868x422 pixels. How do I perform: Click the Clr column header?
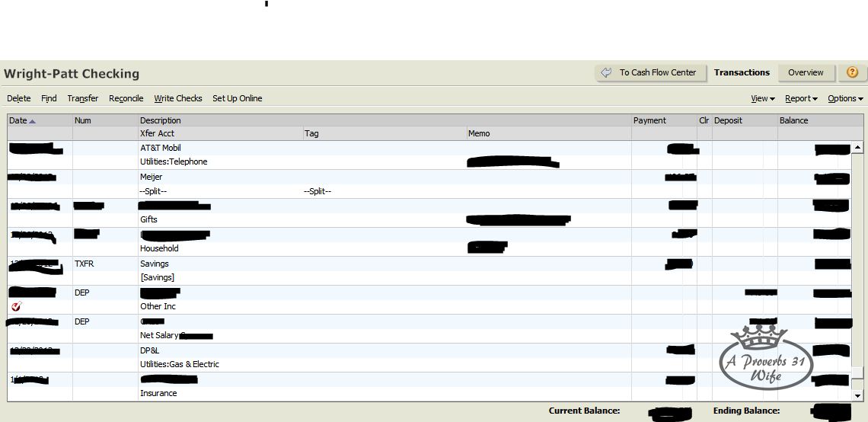[704, 120]
